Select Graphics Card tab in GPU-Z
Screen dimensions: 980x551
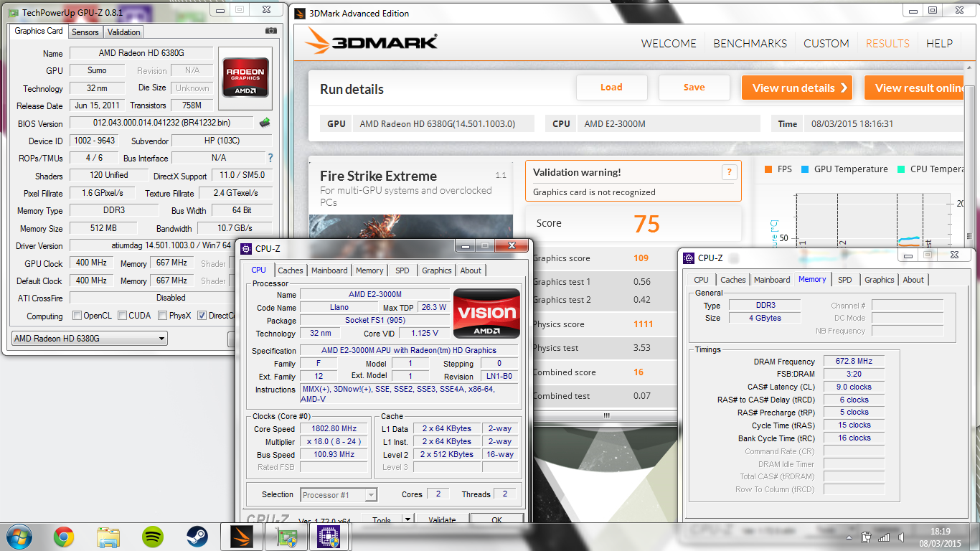pos(39,31)
